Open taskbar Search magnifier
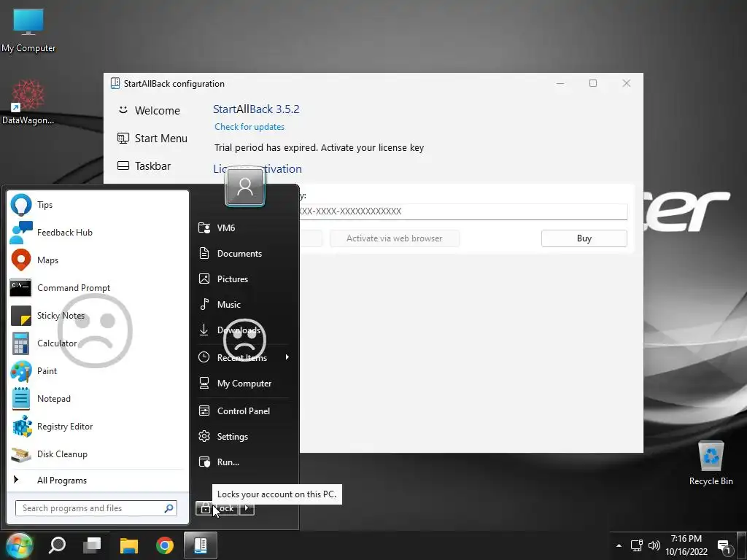The image size is (747, 560). click(x=57, y=545)
